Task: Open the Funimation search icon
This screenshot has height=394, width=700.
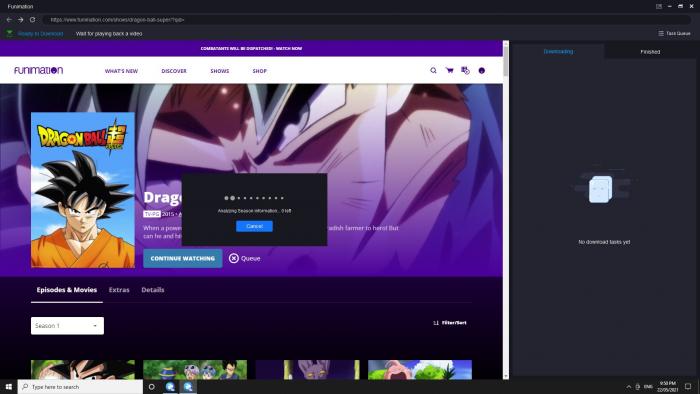Action: coord(433,71)
